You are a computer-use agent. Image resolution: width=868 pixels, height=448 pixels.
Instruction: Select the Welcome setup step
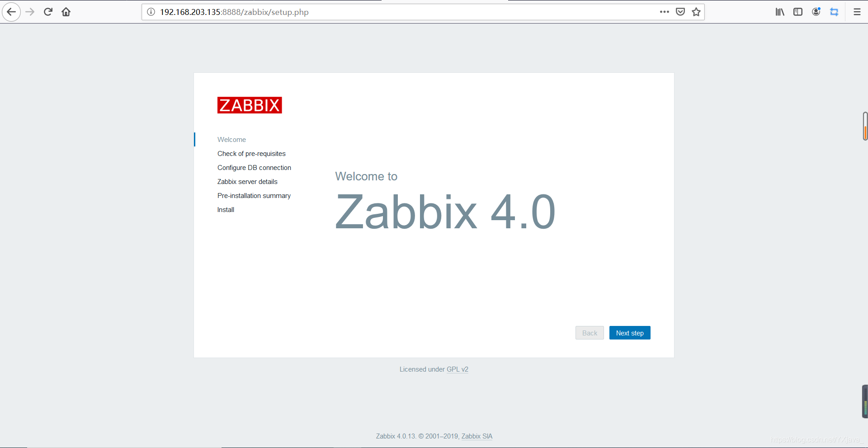(x=231, y=140)
